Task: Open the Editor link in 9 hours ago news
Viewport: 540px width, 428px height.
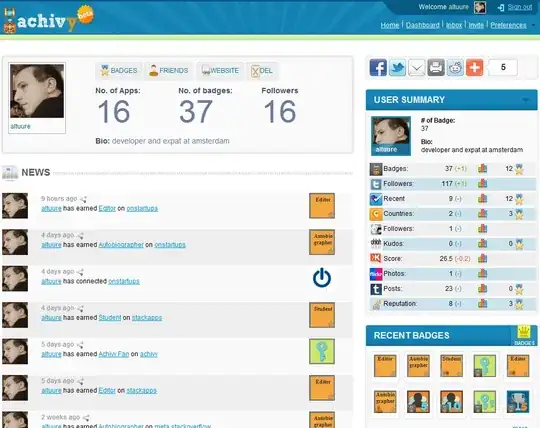Action: click(x=107, y=208)
